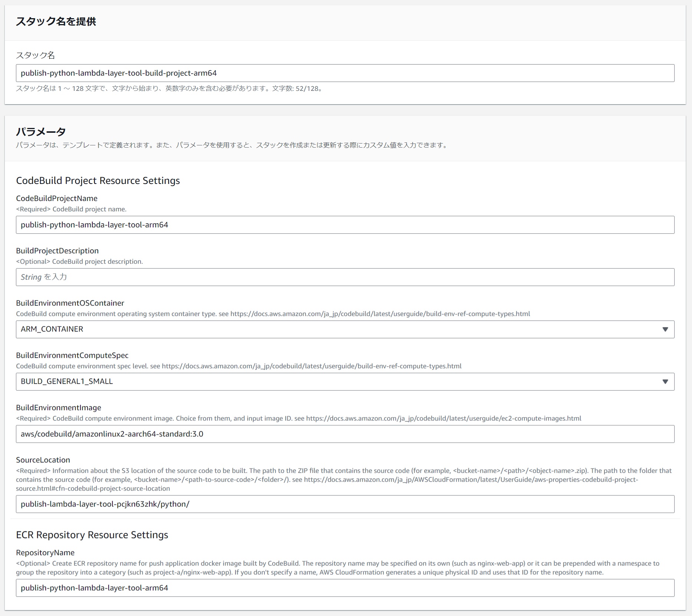Click the スタック名 input field
Viewport: 692px width, 616px height.
tap(345, 73)
